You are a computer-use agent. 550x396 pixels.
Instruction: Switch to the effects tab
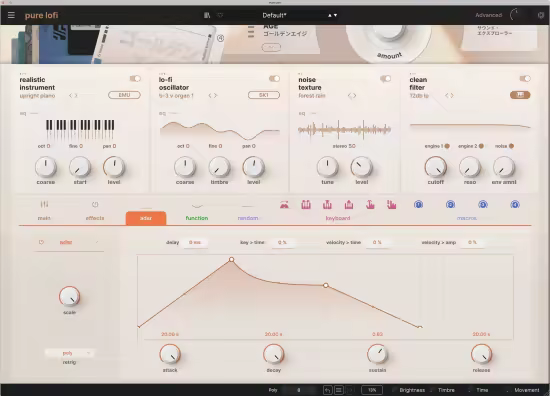(95, 218)
